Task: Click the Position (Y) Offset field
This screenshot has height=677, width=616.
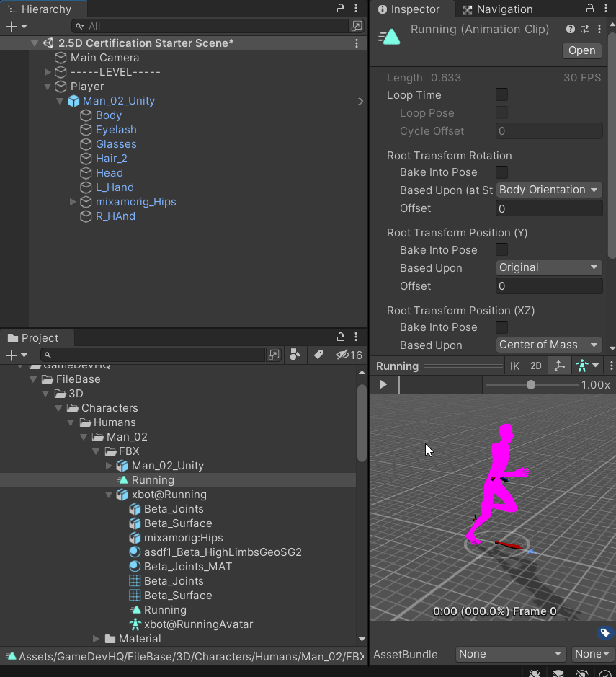Action: click(x=549, y=286)
